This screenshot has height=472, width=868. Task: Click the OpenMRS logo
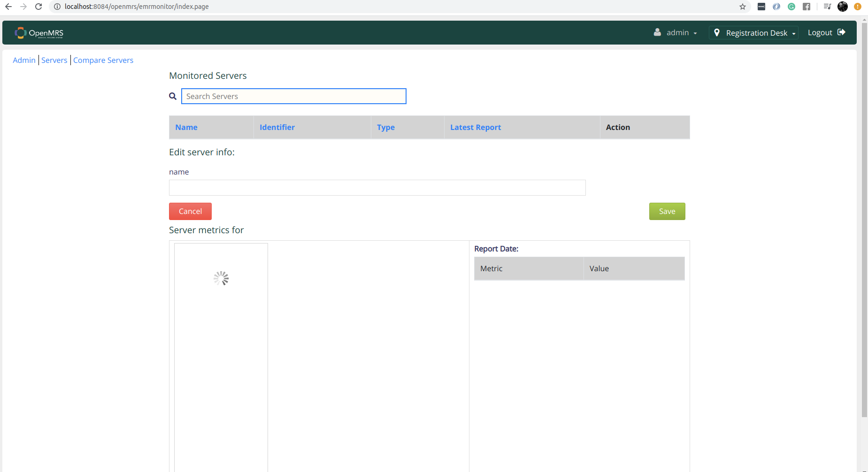coord(39,33)
